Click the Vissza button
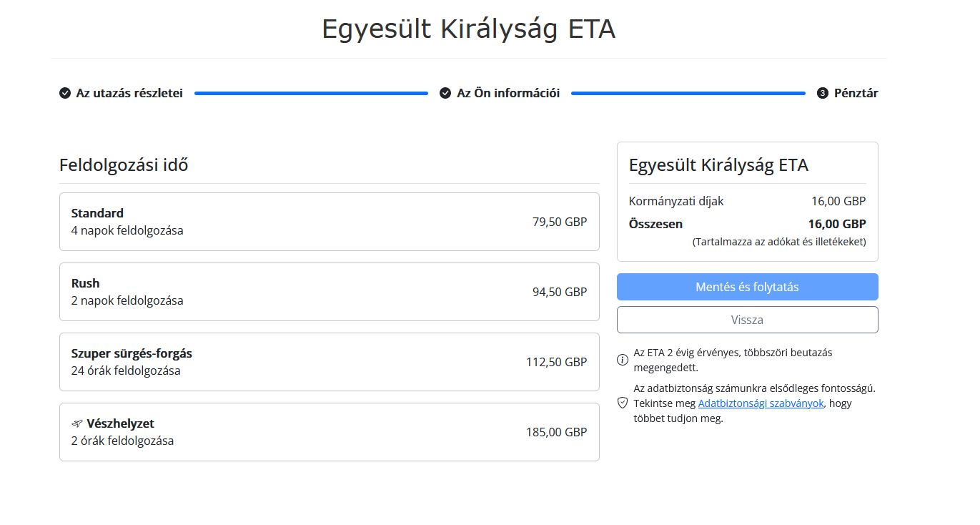 (748, 320)
